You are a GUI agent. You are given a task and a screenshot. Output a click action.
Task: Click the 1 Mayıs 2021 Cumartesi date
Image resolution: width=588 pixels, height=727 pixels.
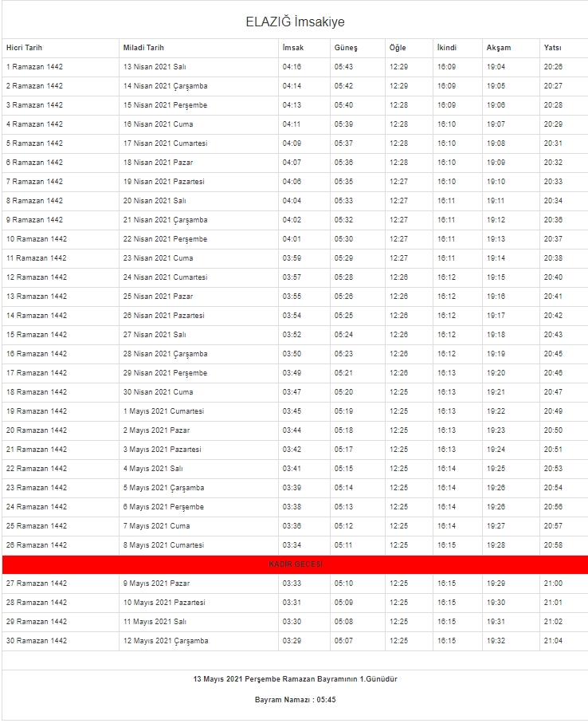click(x=163, y=411)
